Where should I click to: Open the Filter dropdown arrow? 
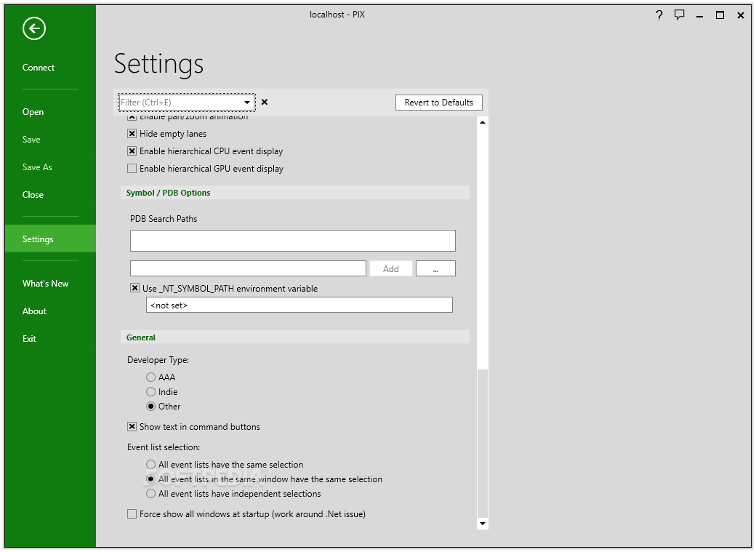pos(247,103)
